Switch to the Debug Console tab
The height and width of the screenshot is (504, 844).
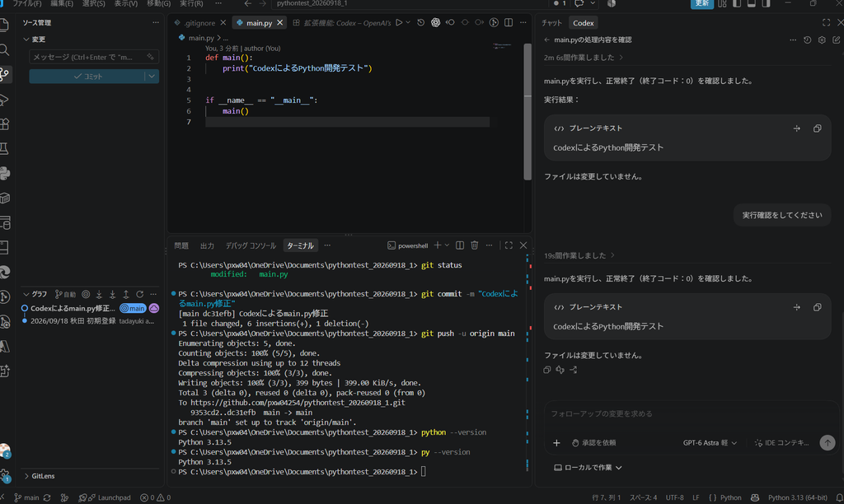coord(251,245)
